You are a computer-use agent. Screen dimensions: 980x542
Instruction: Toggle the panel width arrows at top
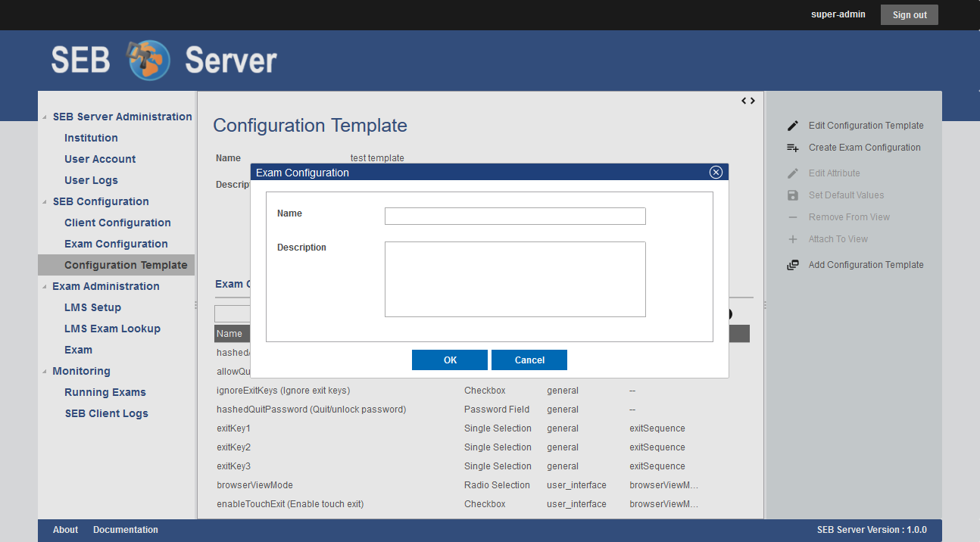pos(747,101)
